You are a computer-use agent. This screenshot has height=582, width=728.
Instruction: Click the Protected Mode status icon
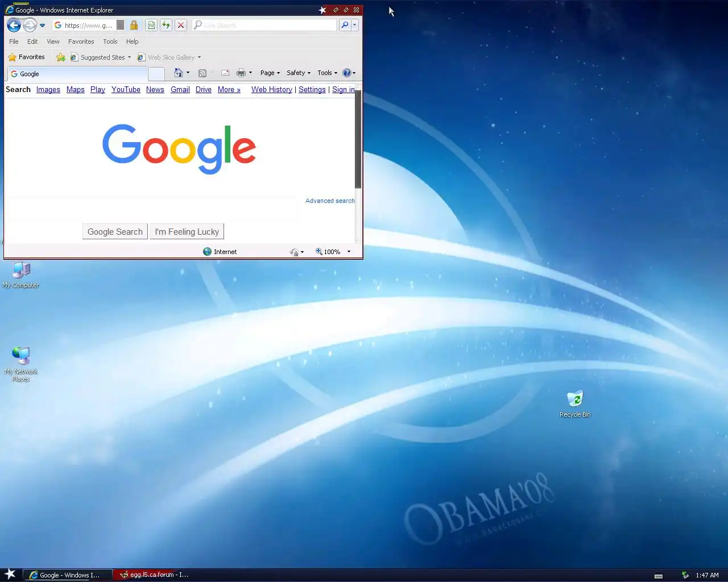pyautogui.click(x=294, y=252)
